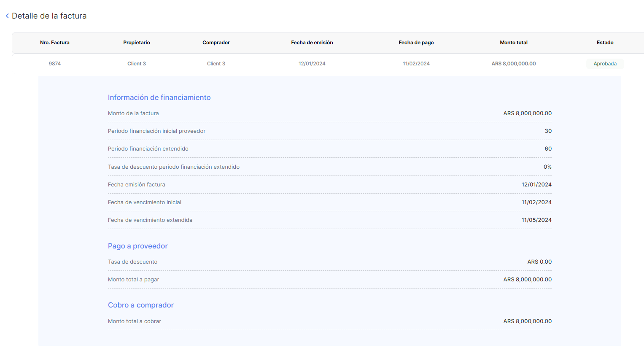
Task: Click the Comprador column header
Action: click(x=216, y=43)
